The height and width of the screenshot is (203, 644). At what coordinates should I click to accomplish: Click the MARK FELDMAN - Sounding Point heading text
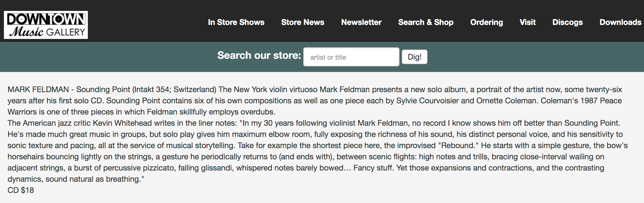[x=69, y=90]
